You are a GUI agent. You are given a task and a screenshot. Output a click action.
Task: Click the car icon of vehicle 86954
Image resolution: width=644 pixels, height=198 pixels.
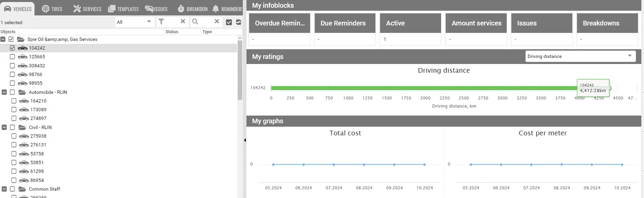click(x=24, y=180)
